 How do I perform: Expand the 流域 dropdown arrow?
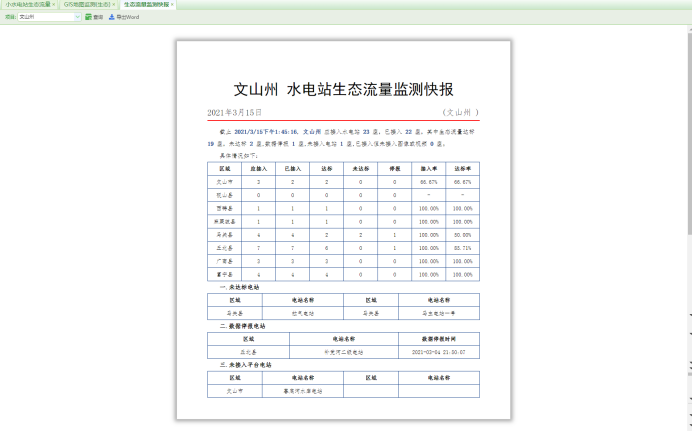[78, 17]
